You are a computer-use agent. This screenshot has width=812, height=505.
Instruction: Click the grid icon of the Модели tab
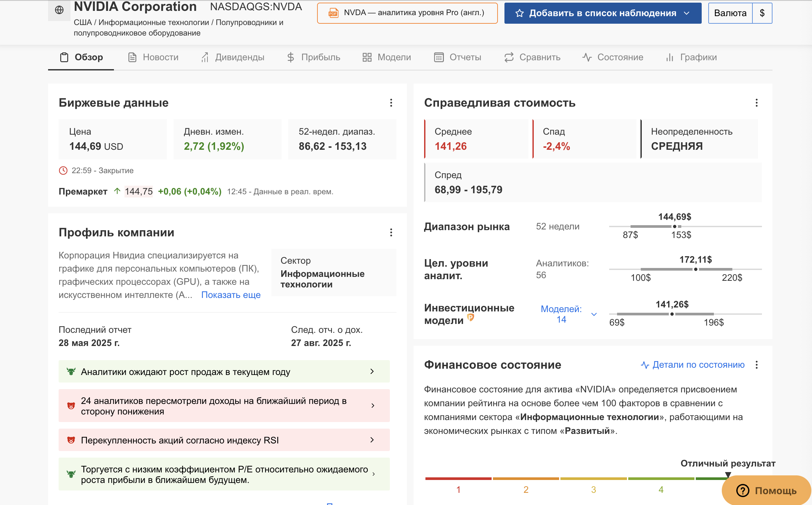tap(367, 58)
